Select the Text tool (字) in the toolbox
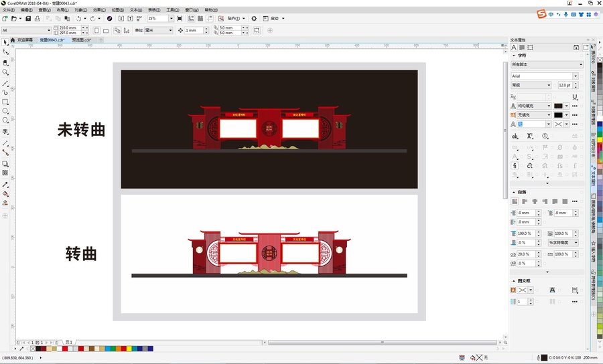603x364 pixels. pos(5,131)
